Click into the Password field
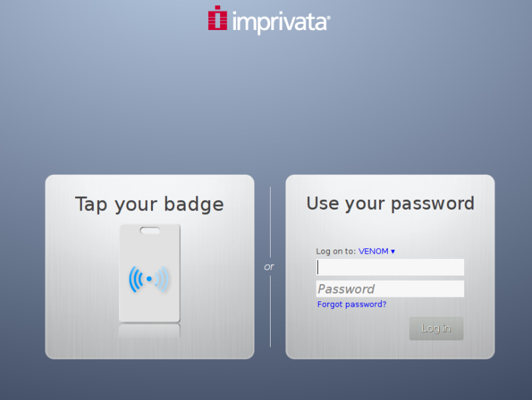 click(x=390, y=289)
